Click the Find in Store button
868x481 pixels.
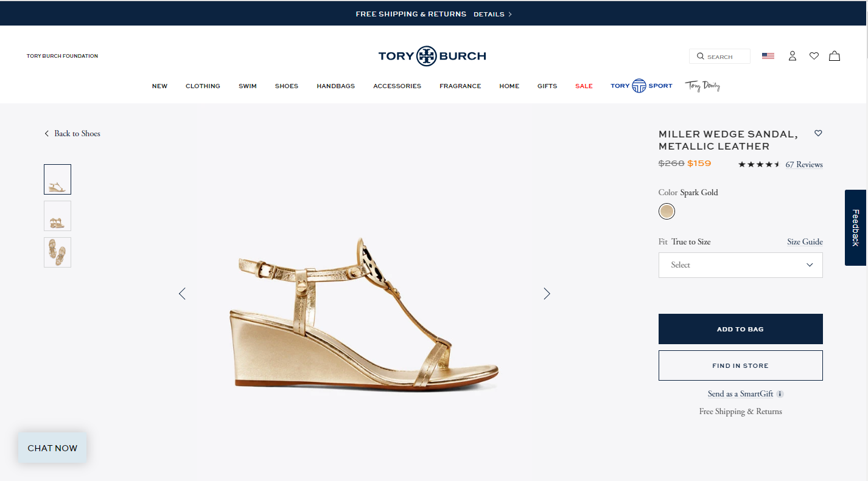(740, 365)
